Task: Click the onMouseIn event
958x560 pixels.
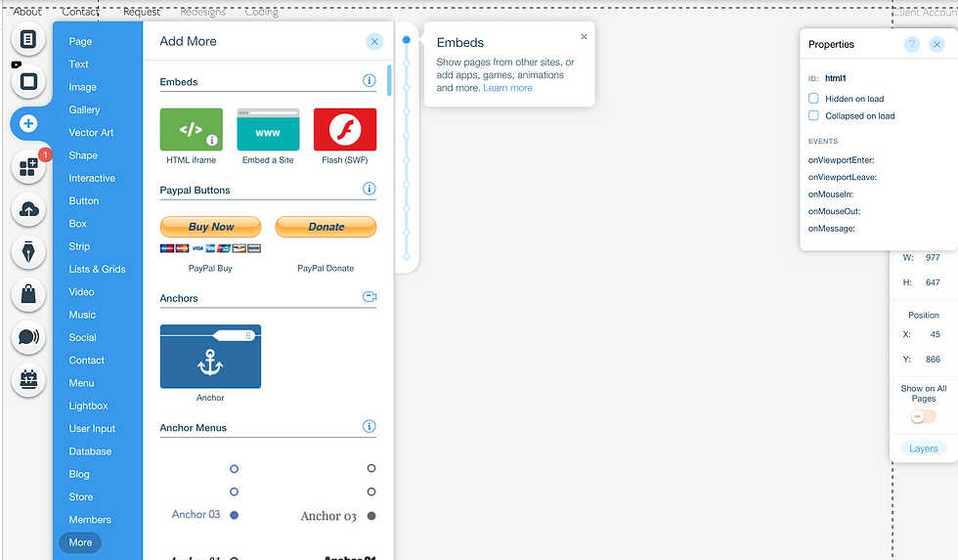Action: point(831,194)
